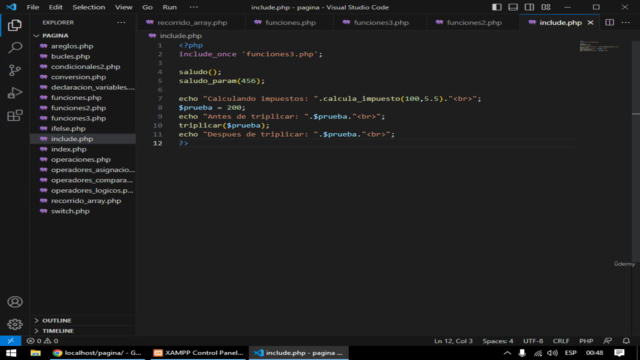Switch to Chrome localhost/pagina taskbar window
Image resolution: width=640 pixels, height=360 pixels.
(97, 353)
